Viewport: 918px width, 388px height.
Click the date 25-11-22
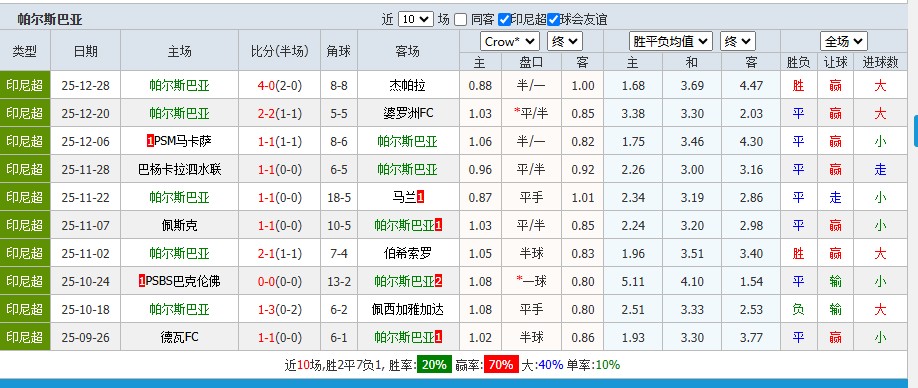85,197
